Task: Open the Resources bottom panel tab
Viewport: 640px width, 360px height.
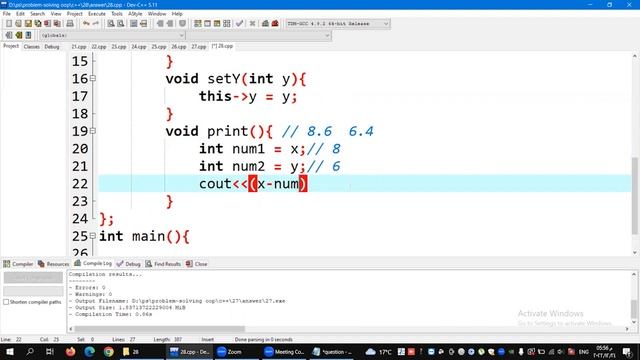Action: tap(53, 264)
